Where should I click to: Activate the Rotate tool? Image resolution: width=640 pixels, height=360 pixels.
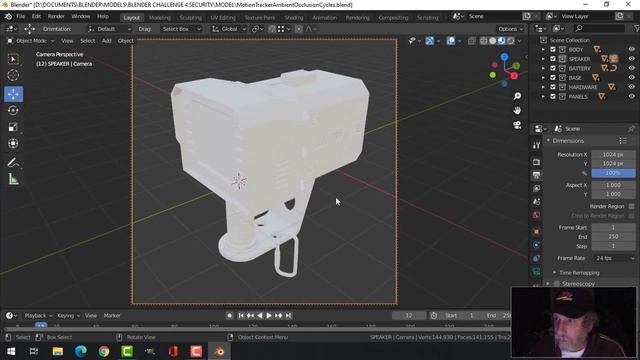(13, 111)
